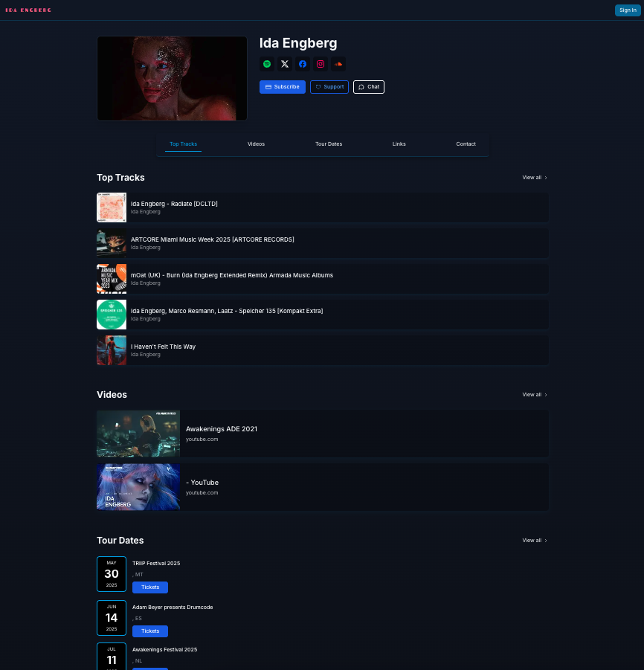The height and width of the screenshot is (670, 644).
Task: Open I Haven't Felt This Way track
Action: (x=164, y=347)
